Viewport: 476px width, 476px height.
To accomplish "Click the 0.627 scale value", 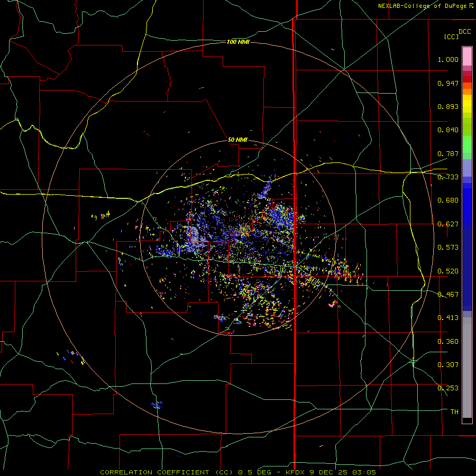I will tap(448, 224).
